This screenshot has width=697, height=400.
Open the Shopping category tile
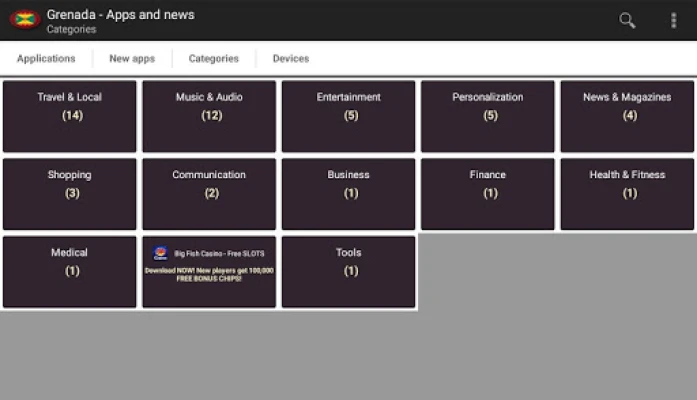tap(70, 194)
